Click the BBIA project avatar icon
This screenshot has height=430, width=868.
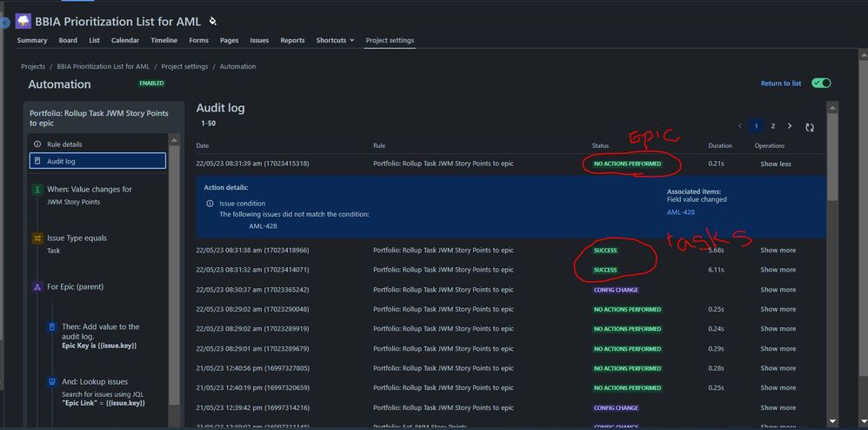pyautogui.click(x=23, y=22)
